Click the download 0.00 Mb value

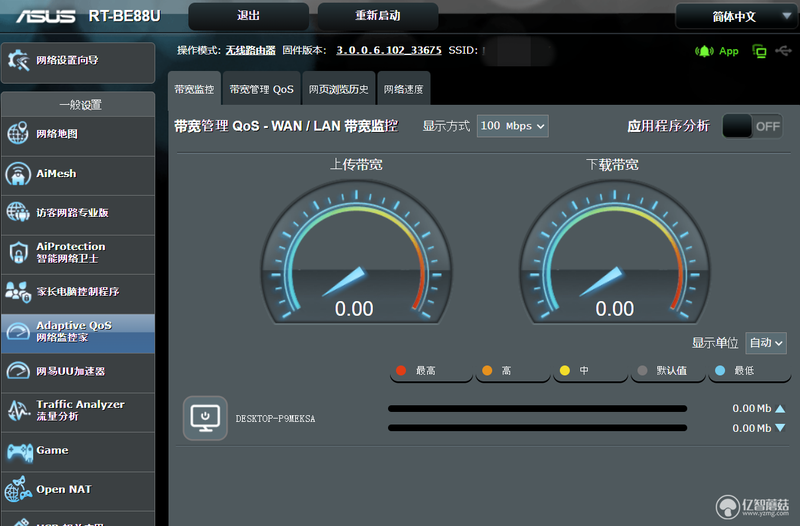click(752, 428)
